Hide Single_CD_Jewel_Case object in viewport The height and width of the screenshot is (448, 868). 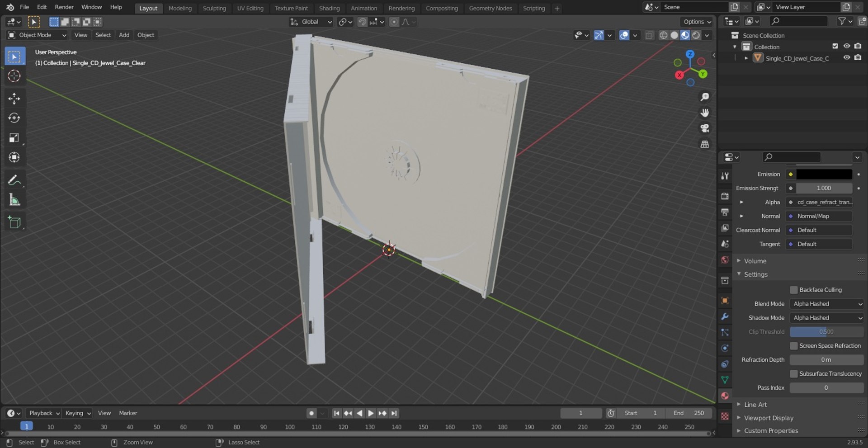(846, 58)
